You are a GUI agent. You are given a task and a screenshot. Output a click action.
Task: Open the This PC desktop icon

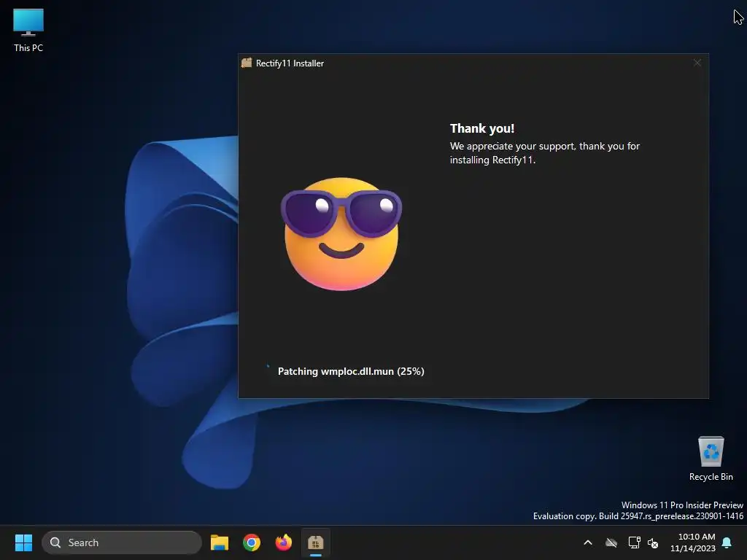(x=28, y=30)
